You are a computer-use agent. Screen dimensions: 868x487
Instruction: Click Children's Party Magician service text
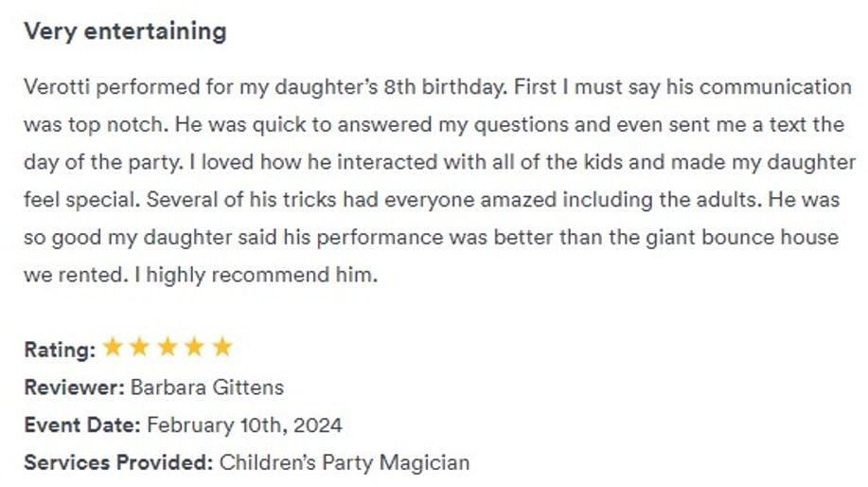pos(345,462)
